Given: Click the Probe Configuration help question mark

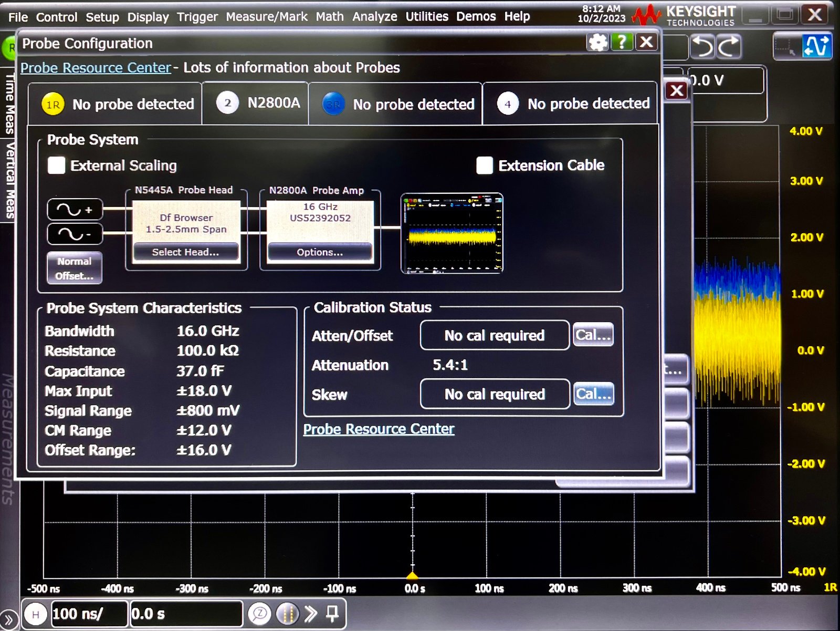Looking at the screenshot, I should click(622, 42).
